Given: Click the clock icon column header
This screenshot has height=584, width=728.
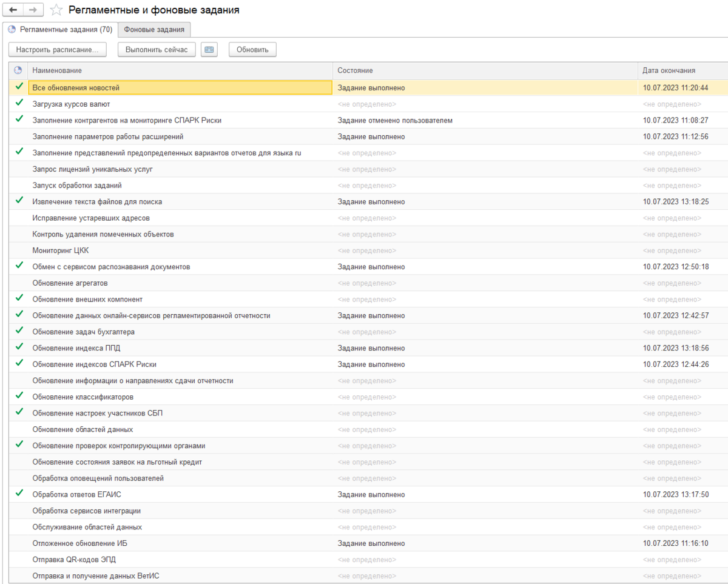Looking at the screenshot, I should [x=18, y=70].
